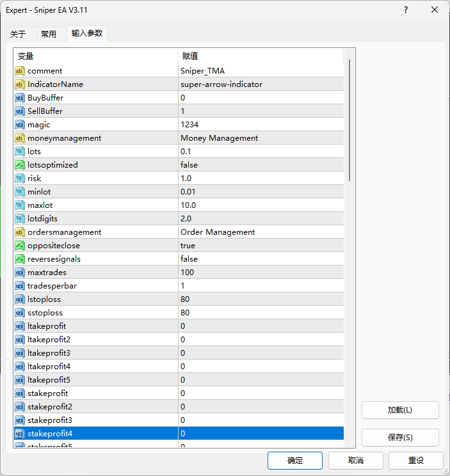
Task: Click the integer icon beside tradesperbar
Action: pyautogui.click(x=20, y=286)
